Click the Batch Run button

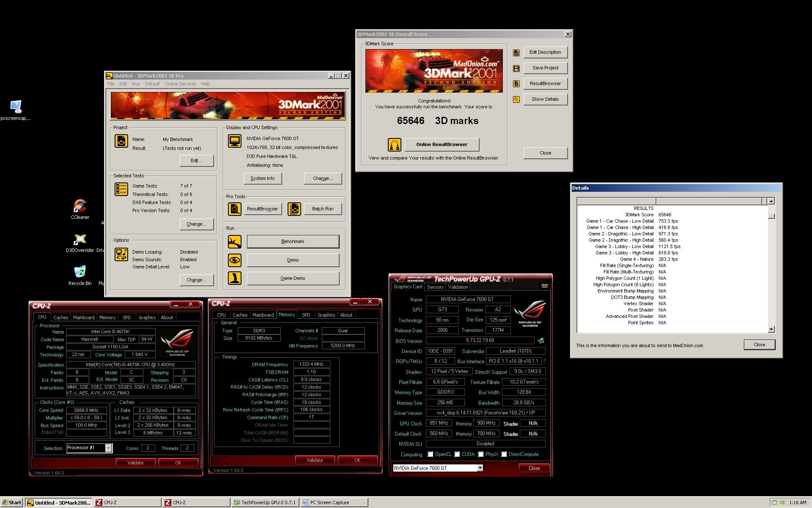coord(323,209)
